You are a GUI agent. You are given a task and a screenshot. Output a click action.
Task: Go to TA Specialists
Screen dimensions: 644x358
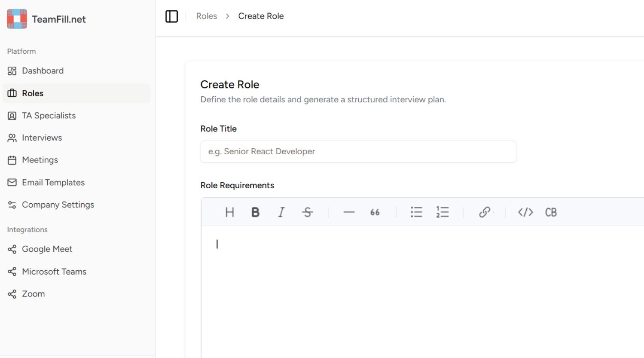[x=49, y=115]
